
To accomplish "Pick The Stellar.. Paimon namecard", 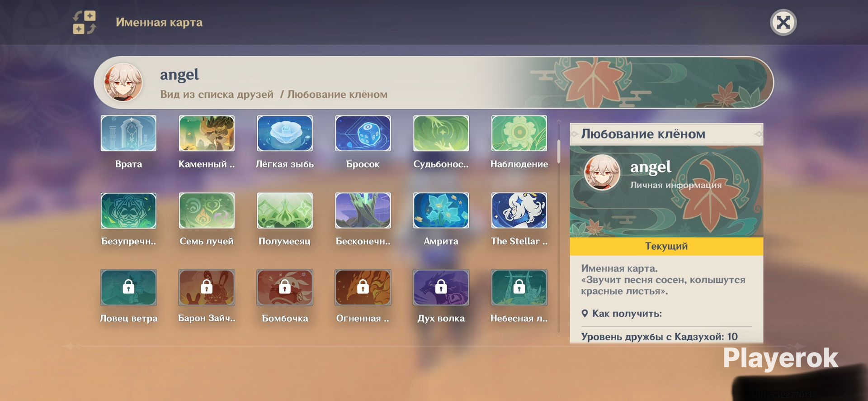I will (x=519, y=210).
